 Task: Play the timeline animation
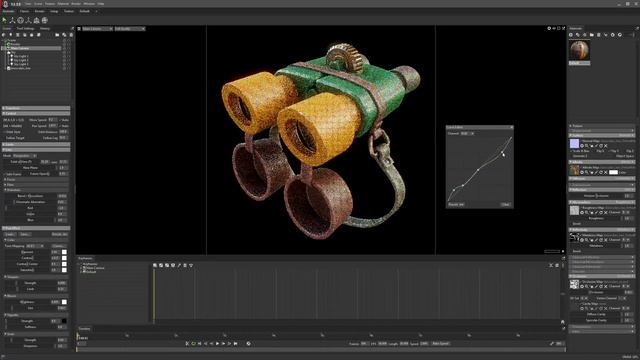217,344
